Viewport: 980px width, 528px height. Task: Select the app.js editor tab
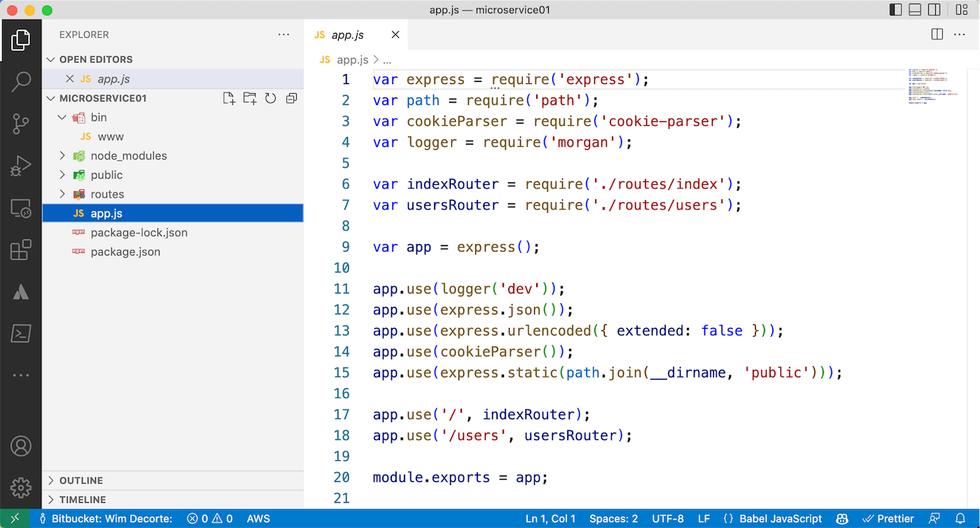pos(348,34)
